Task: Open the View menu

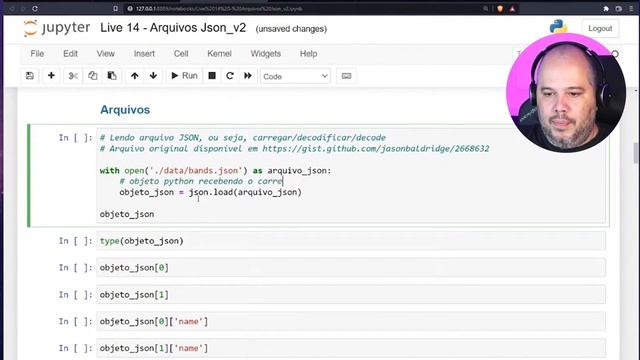Action: (x=106, y=54)
